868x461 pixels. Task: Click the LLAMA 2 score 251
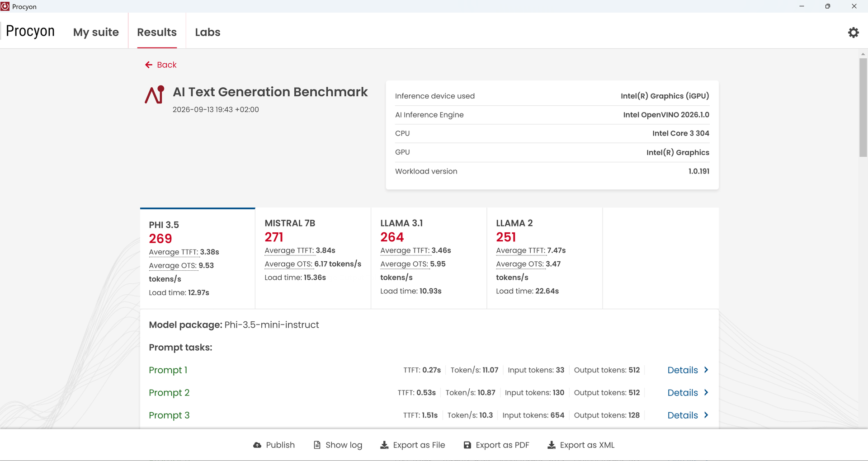coord(506,237)
